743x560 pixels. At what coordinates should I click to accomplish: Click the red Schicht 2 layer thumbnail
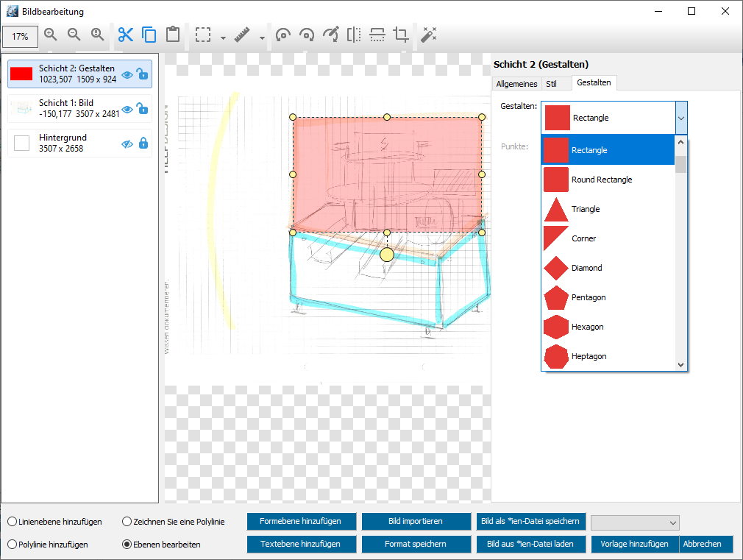click(x=21, y=74)
